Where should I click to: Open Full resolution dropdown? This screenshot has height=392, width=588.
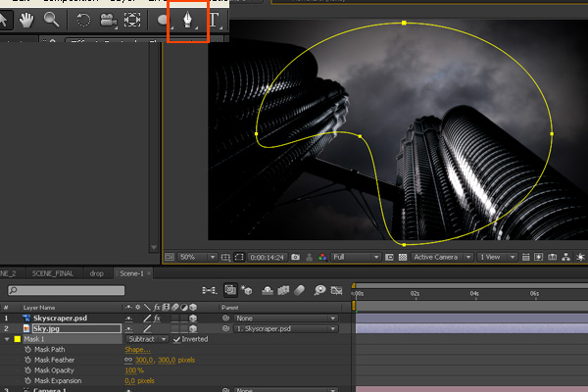pos(356,257)
